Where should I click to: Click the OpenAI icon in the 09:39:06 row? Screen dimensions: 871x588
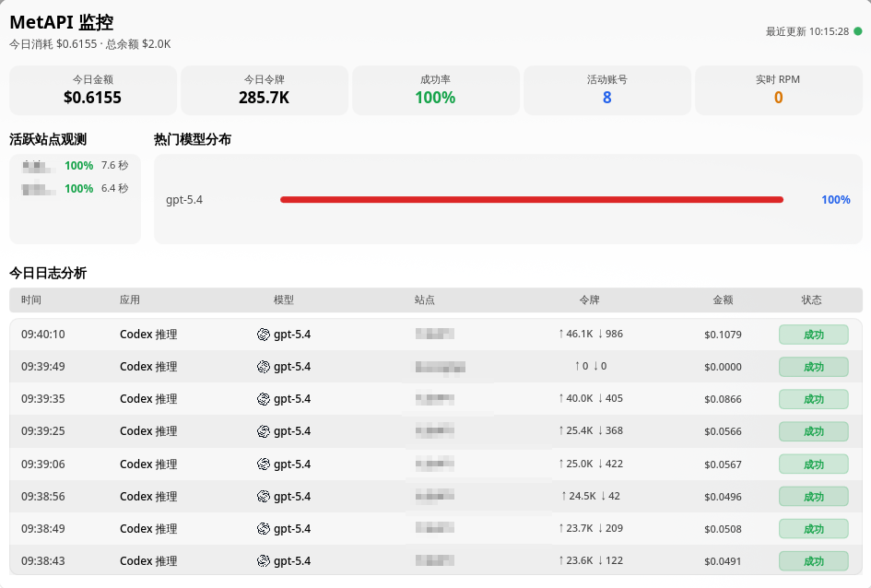[264, 464]
